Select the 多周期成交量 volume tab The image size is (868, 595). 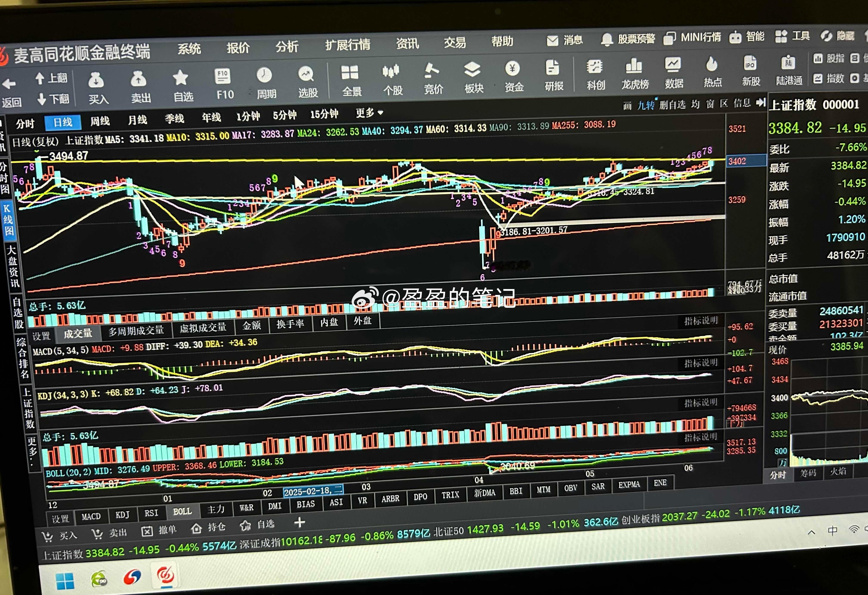(136, 330)
